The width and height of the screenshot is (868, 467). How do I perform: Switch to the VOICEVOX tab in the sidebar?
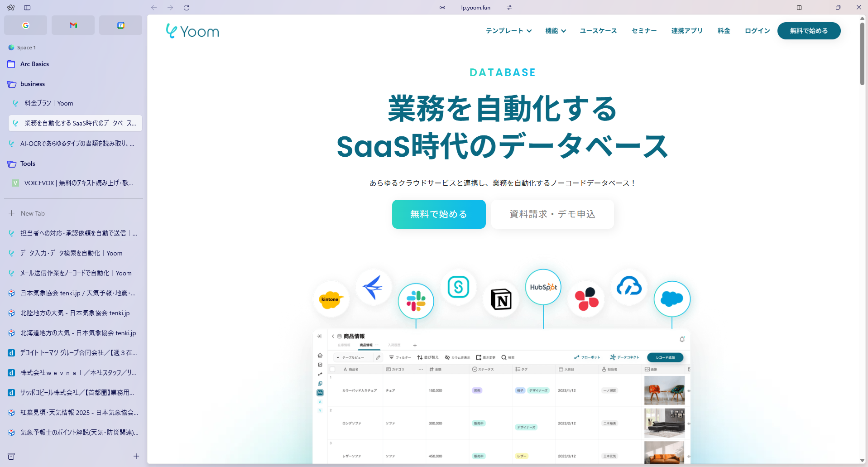click(x=75, y=183)
